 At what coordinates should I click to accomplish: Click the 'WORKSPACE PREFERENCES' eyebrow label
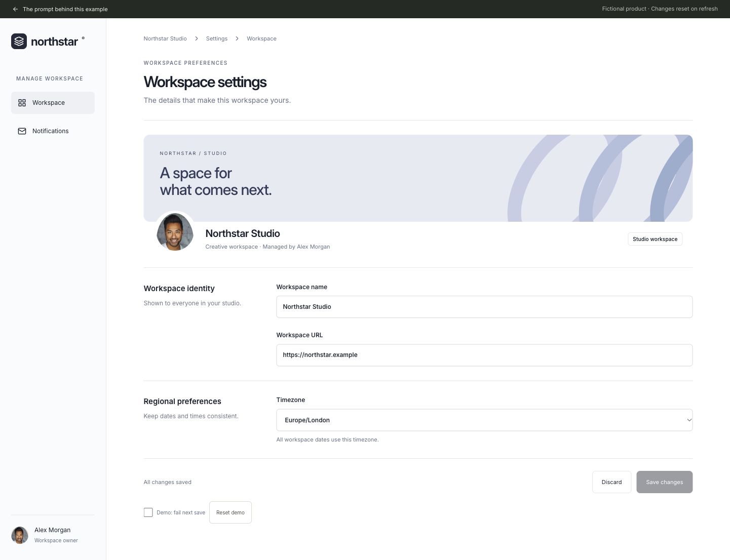185,63
